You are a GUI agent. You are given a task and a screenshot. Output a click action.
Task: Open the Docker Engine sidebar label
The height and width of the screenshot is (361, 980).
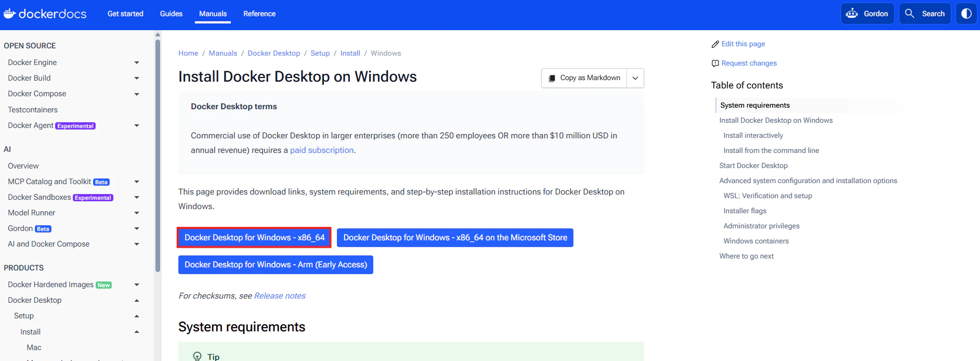[32, 62]
